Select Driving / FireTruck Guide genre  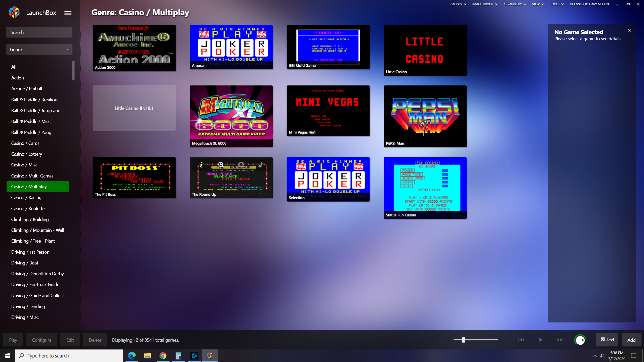point(38,284)
